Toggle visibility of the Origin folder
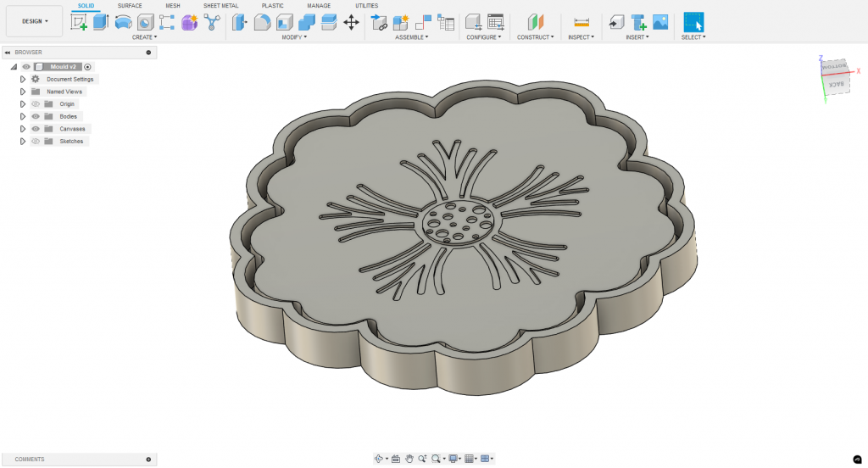This screenshot has height=468, width=868. (36, 103)
